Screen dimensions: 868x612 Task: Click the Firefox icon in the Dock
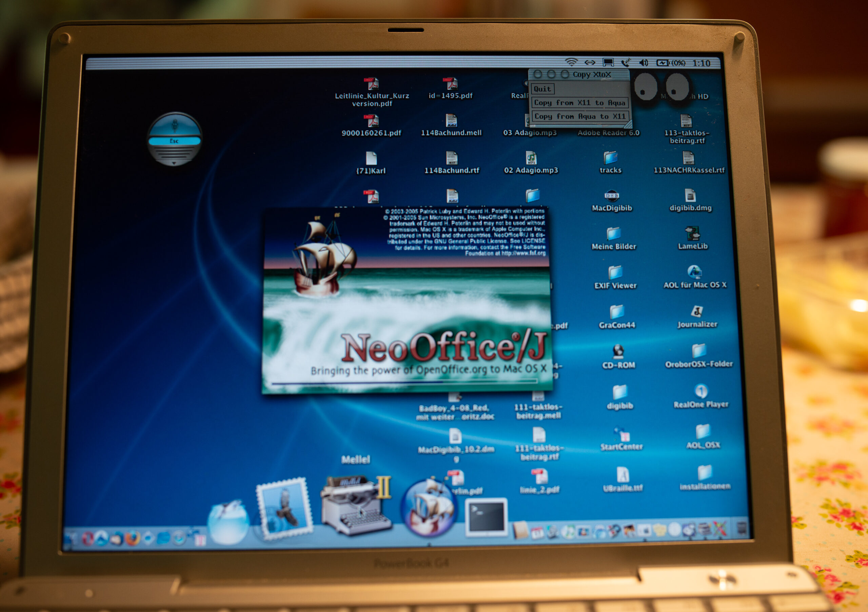(x=132, y=538)
